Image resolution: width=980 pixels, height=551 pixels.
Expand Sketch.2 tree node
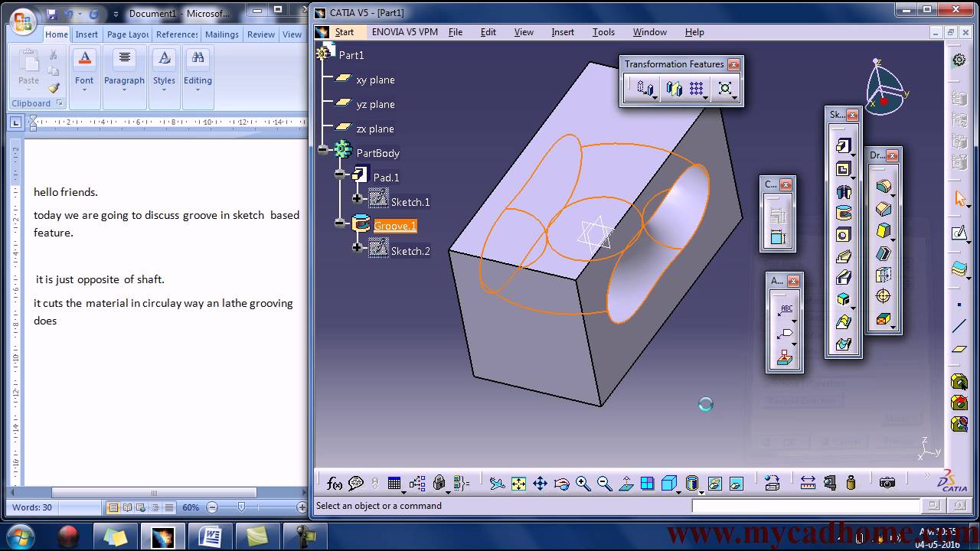pos(357,248)
